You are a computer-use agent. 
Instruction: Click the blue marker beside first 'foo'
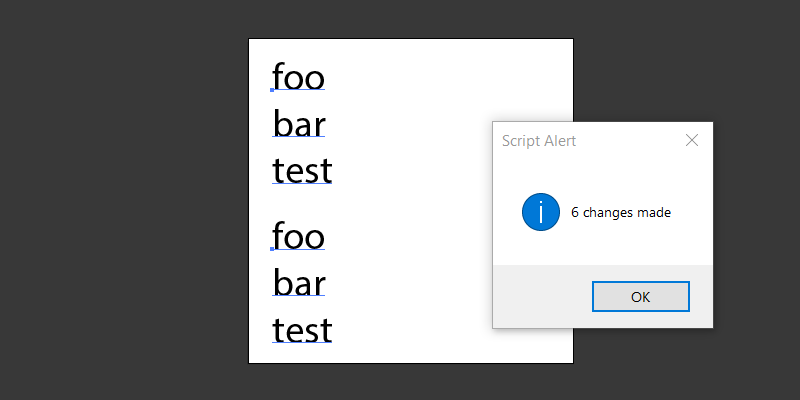[272, 90]
